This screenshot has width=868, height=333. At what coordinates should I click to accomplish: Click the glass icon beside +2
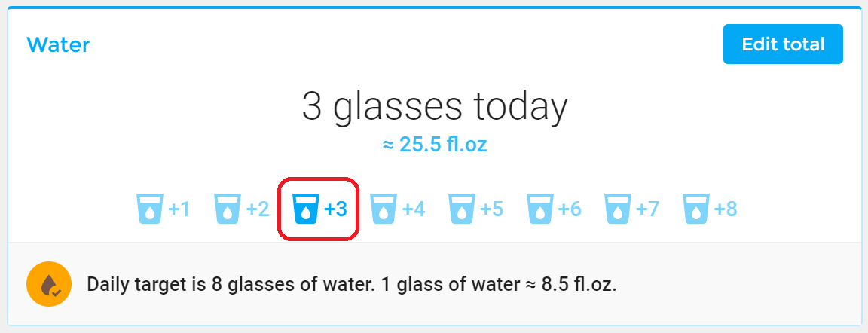click(x=228, y=209)
